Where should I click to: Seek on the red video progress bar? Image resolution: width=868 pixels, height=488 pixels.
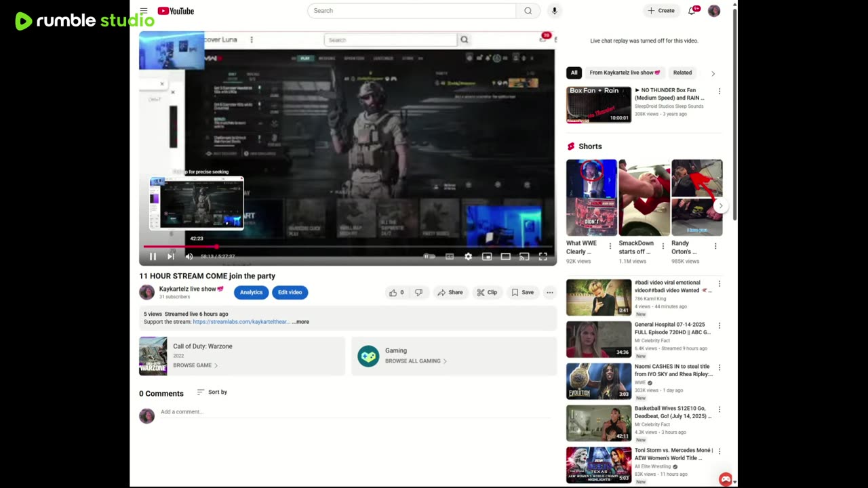(347, 247)
